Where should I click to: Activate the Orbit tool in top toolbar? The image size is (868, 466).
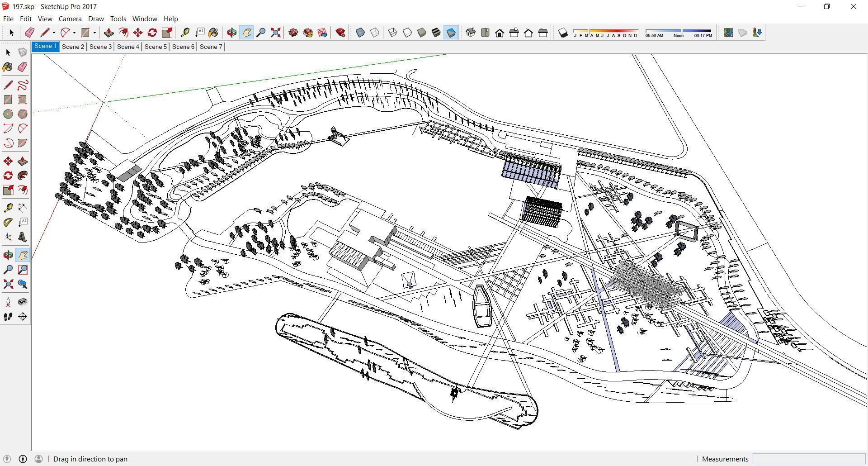[x=232, y=33]
